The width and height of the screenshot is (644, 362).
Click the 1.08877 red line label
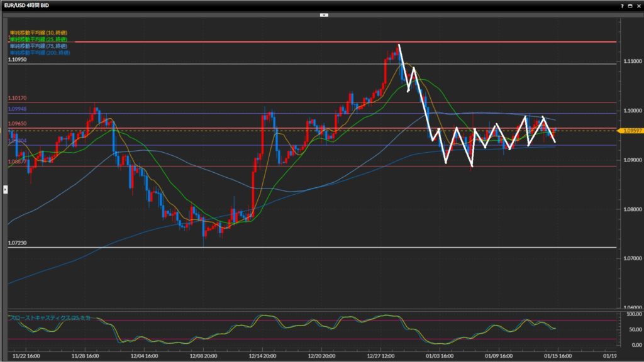click(17, 162)
